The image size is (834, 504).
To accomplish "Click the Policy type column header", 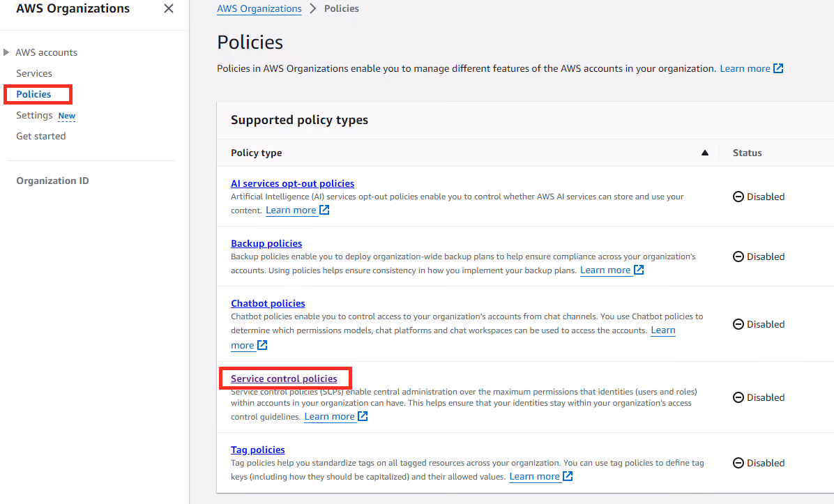I will (x=257, y=153).
